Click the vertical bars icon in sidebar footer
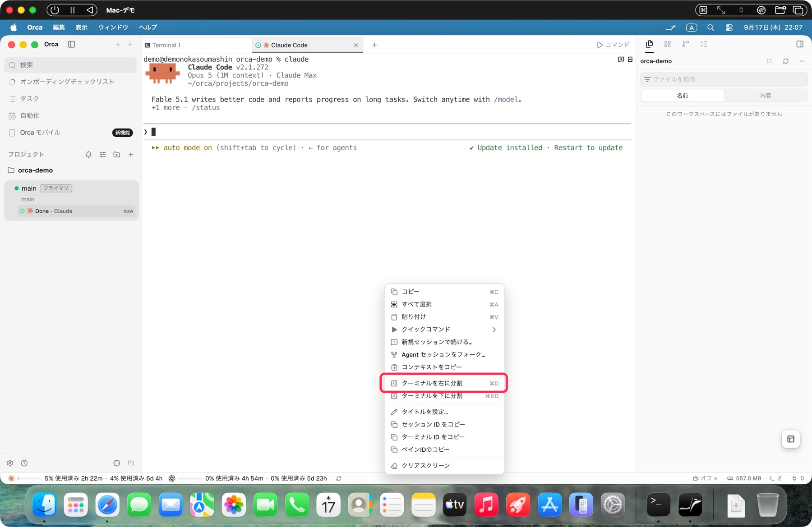Viewport: 812px width, 527px height. [x=131, y=463]
